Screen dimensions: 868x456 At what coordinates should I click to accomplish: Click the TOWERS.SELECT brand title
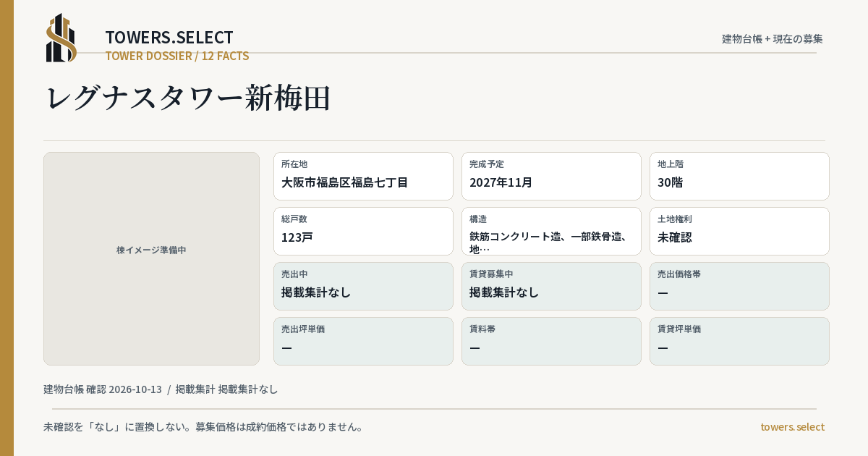click(x=169, y=38)
